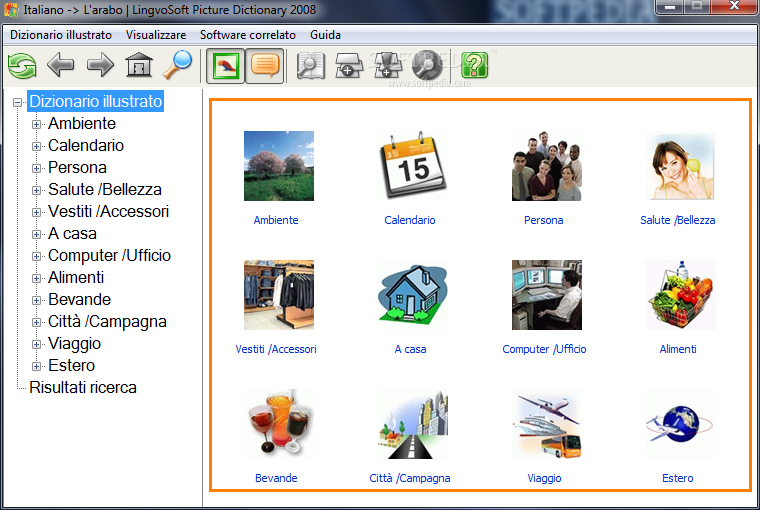Image resolution: width=760 pixels, height=510 pixels.
Task: Open the Persona group photo thumbnail
Action: coord(547,166)
